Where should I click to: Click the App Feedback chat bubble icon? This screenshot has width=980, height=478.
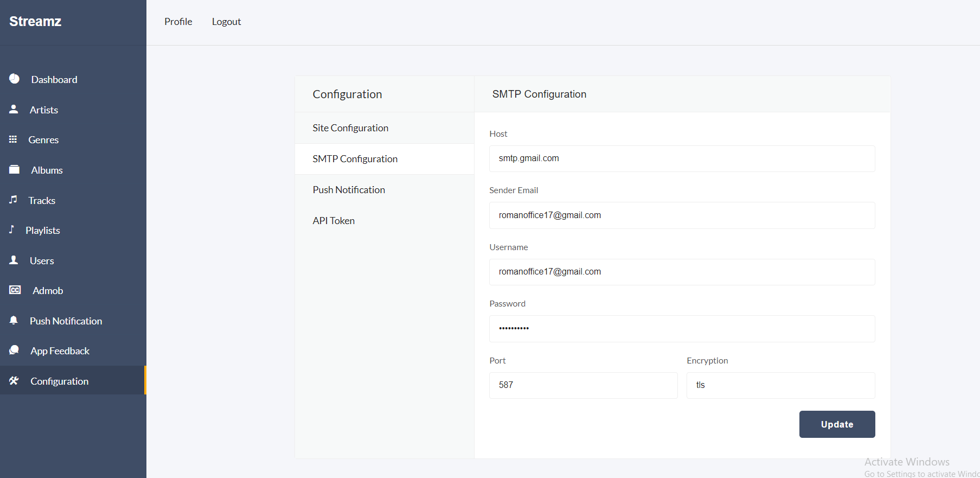(x=14, y=350)
